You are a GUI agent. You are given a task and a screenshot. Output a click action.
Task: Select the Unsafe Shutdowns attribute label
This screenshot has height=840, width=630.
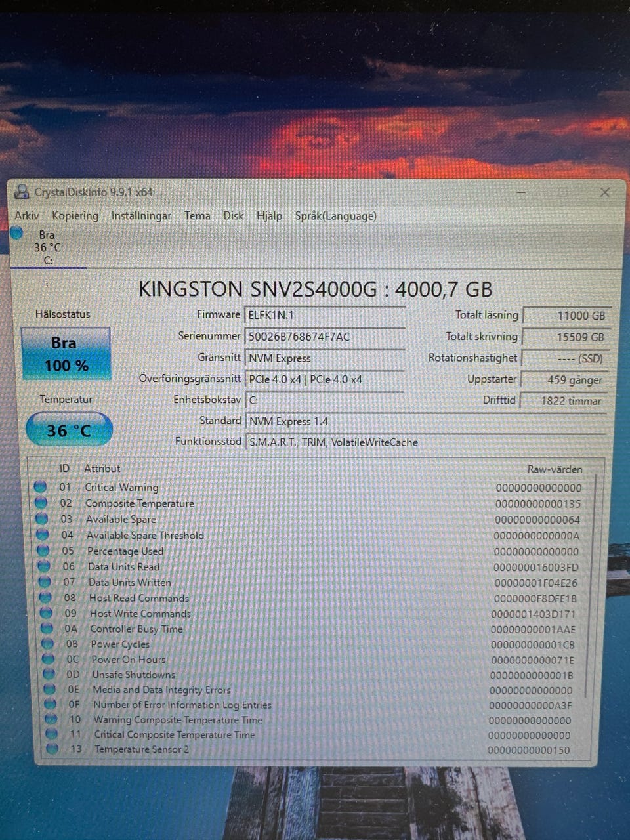point(133,675)
